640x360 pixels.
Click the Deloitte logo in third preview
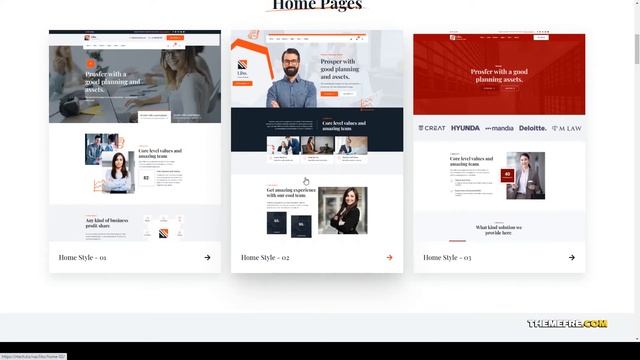tap(532, 128)
